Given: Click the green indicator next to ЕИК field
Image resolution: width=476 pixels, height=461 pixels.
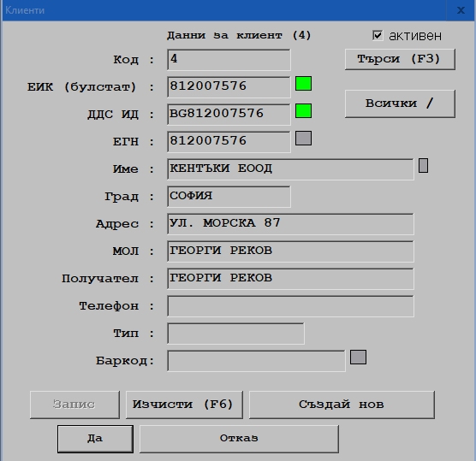Looking at the screenshot, I should (x=303, y=84).
